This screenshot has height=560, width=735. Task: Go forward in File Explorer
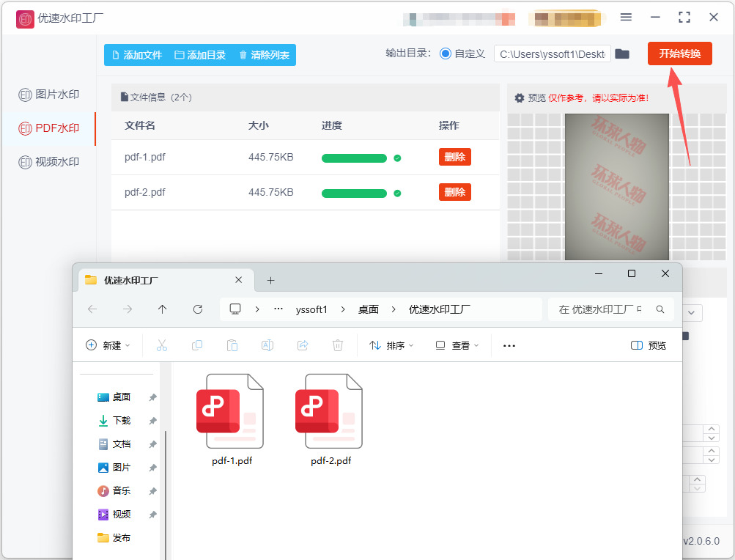[128, 309]
